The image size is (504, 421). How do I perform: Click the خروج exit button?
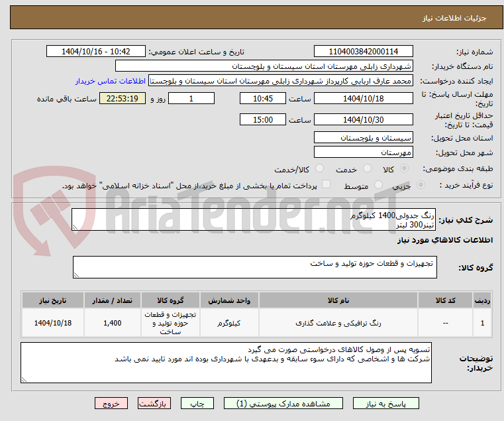coord(111,403)
